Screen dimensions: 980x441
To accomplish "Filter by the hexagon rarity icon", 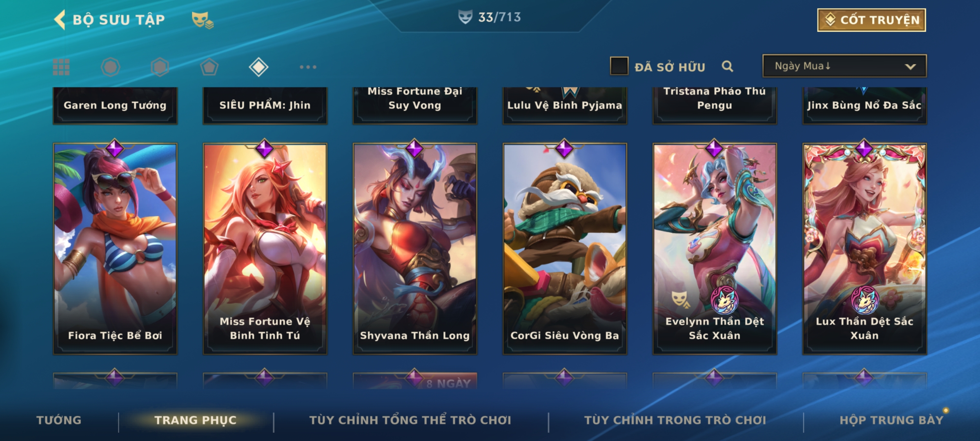I will (x=160, y=67).
